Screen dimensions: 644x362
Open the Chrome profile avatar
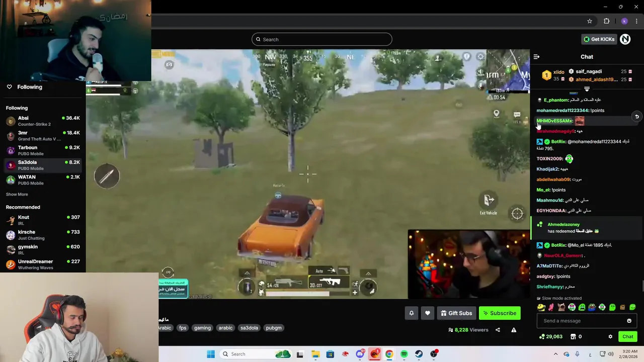[x=624, y=21]
